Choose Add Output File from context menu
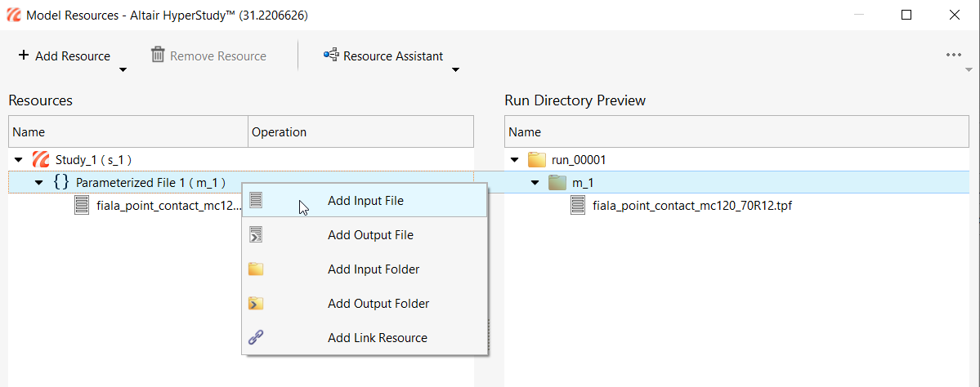The width and height of the screenshot is (980, 387). (x=365, y=235)
